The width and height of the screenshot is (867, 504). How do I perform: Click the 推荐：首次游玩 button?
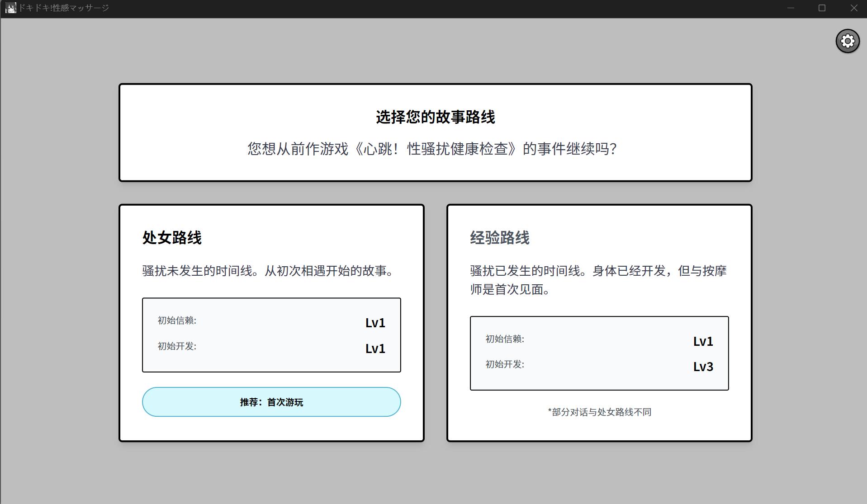pyautogui.click(x=271, y=402)
